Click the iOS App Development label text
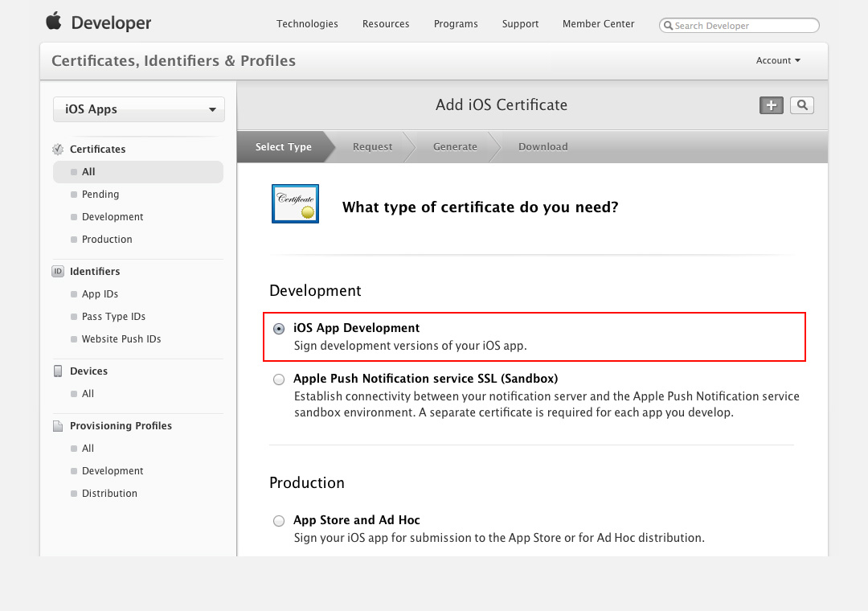 pyautogui.click(x=357, y=328)
